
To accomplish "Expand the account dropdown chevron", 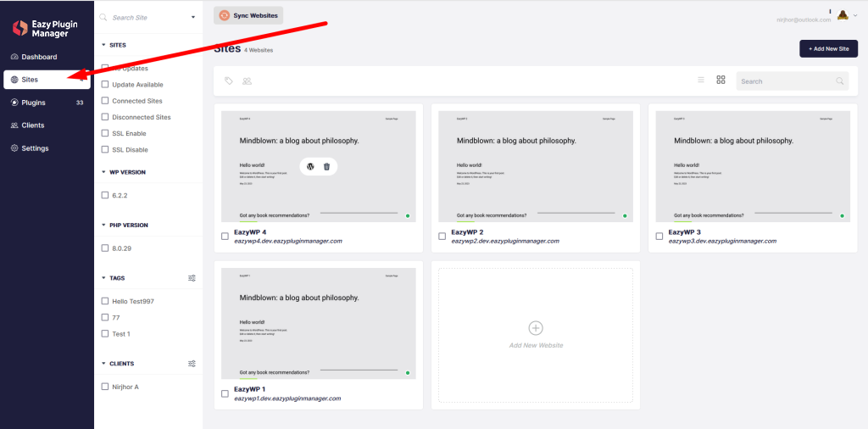I will tap(855, 15).
